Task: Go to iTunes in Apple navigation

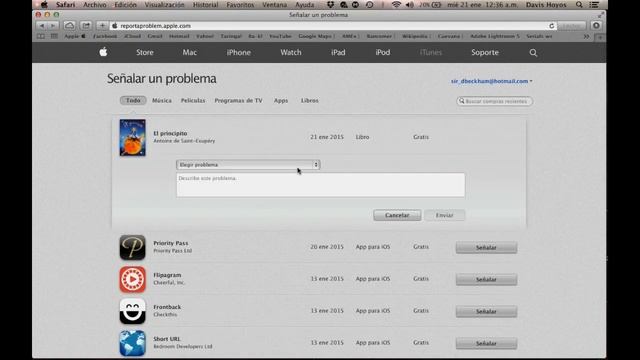Action: [x=431, y=52]
